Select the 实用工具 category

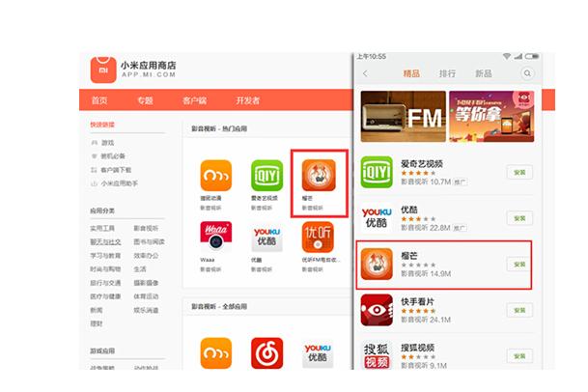click(102, 228)
